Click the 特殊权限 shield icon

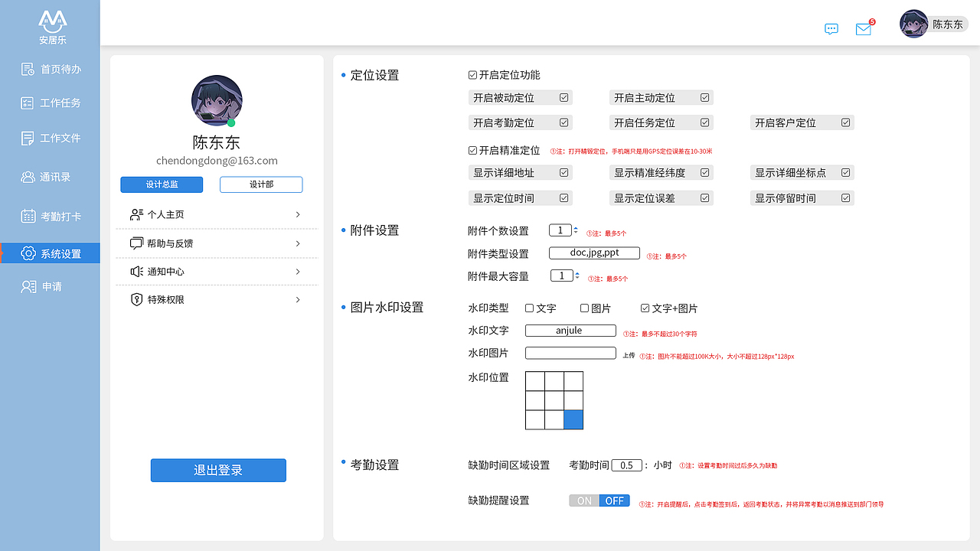[x=137, y=300]
